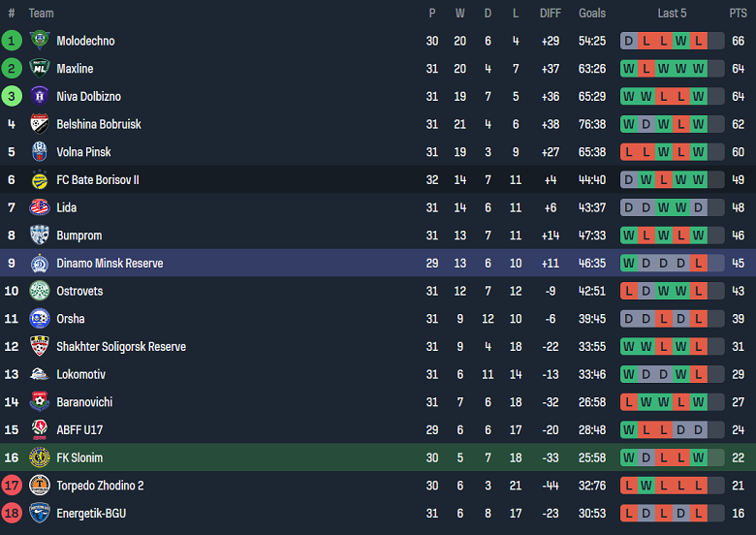Click the Torpedo Zhodino 2 crest
756x535 pixels.
point(39,486)
